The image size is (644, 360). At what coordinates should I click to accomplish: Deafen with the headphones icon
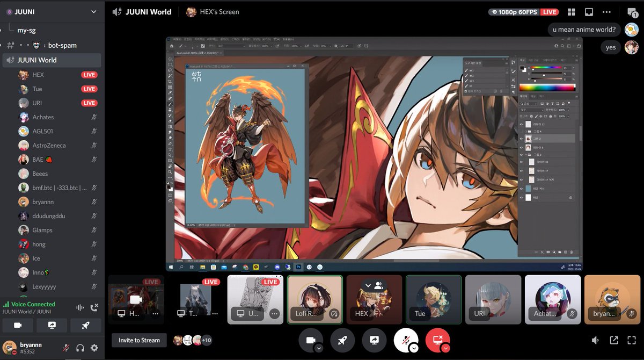[80, 348]
